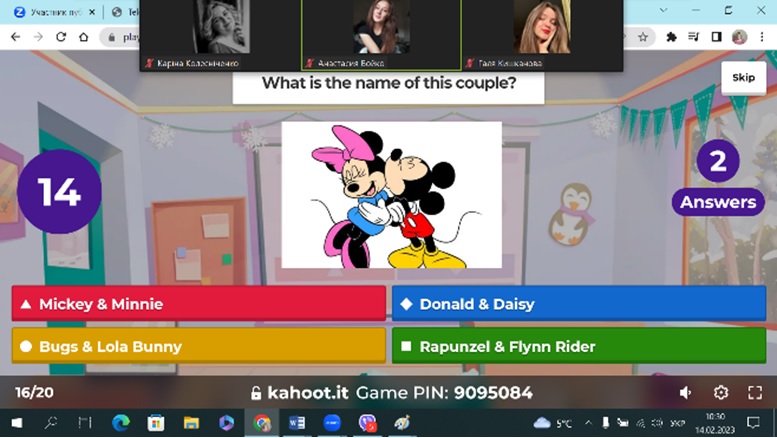Image resolution: width=777 pixels, height=438 pixels.
Task: Click the microphone tray icon
Action: [606, 423]
